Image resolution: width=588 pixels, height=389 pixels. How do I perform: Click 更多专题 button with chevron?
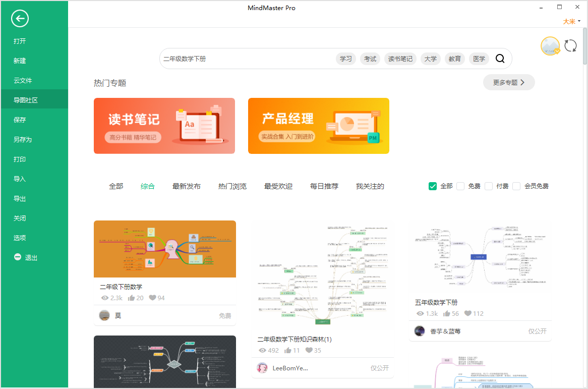tap(509, 83)
